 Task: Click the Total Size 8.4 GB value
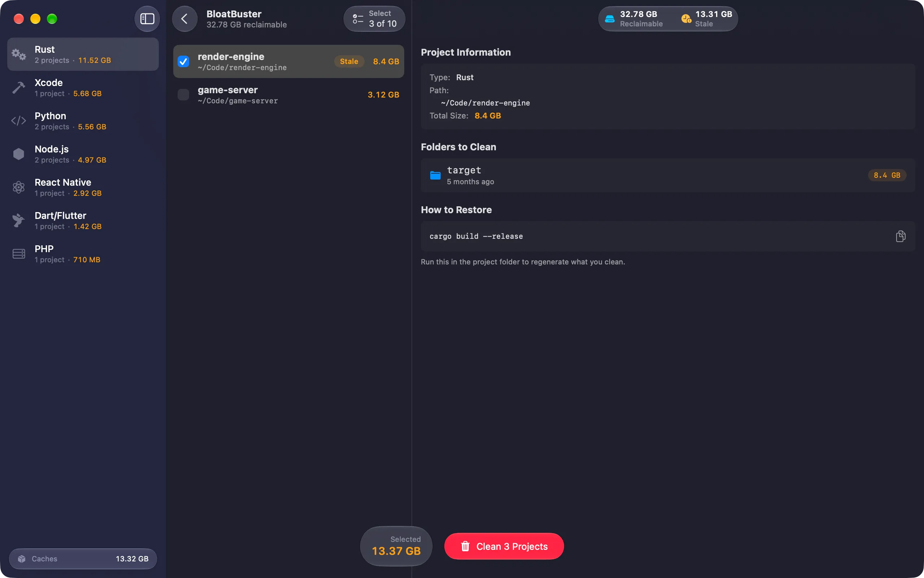click(488, 116)
